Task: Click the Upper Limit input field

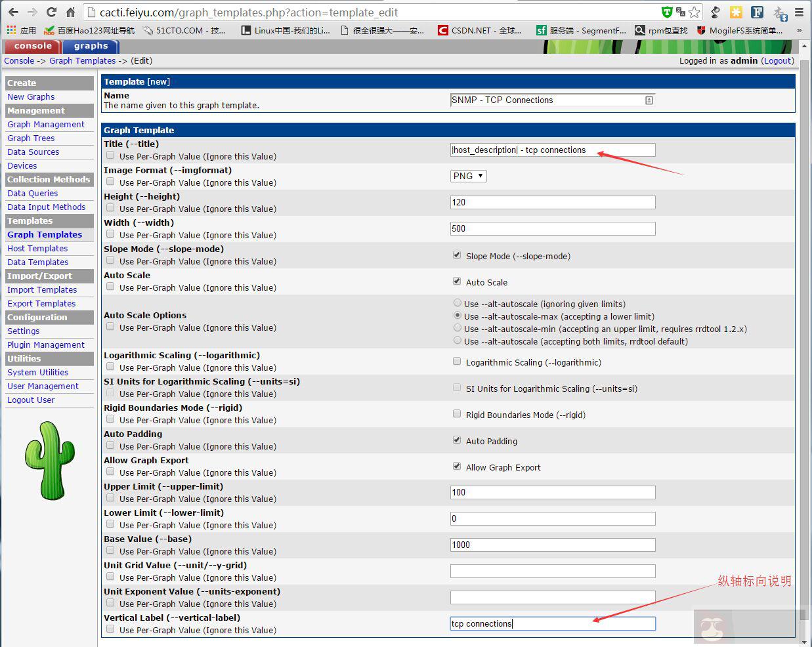Action: (x=552, y=492)
